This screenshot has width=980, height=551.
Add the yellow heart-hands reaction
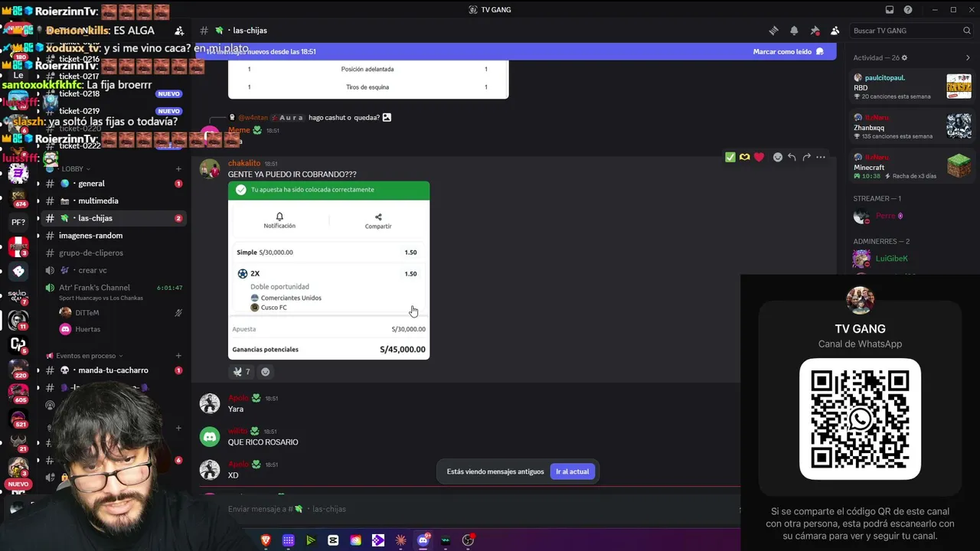pos(744,157)
